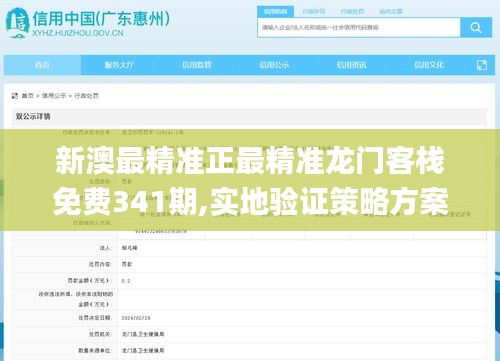The height and width of the screenshot is (361, 500).
Task: Open the 信用资讯 navigation item
Action: (352, 65)
